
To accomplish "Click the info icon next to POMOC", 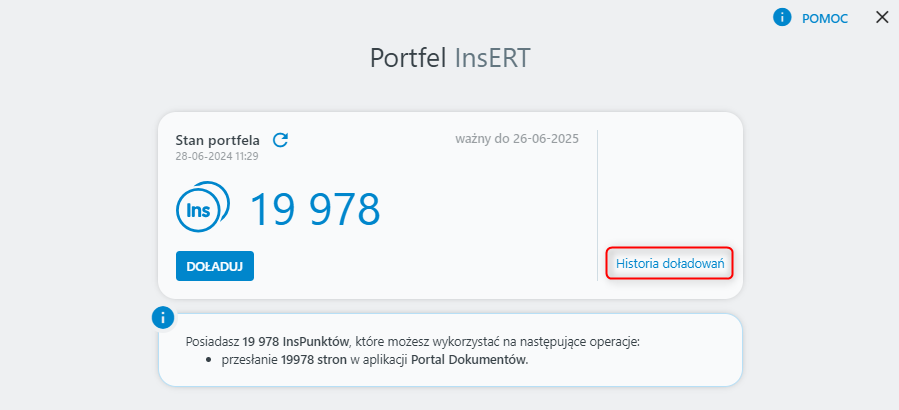I will pyautogui.click(x=782, y=18).
